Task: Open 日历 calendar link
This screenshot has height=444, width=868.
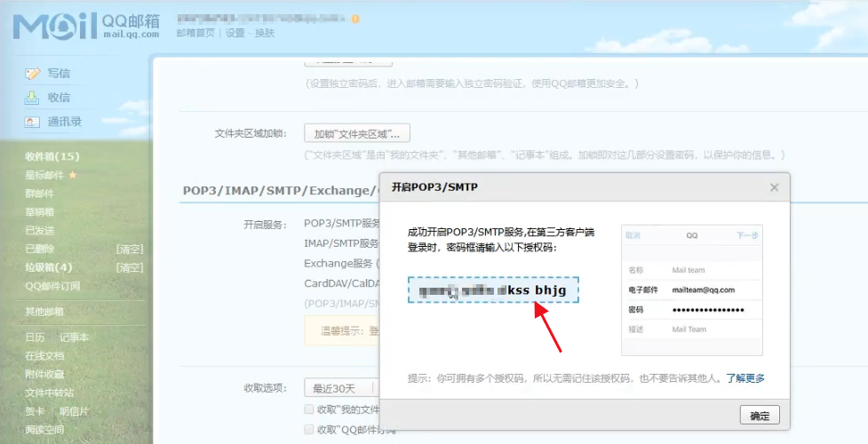Action: (35, 337)
